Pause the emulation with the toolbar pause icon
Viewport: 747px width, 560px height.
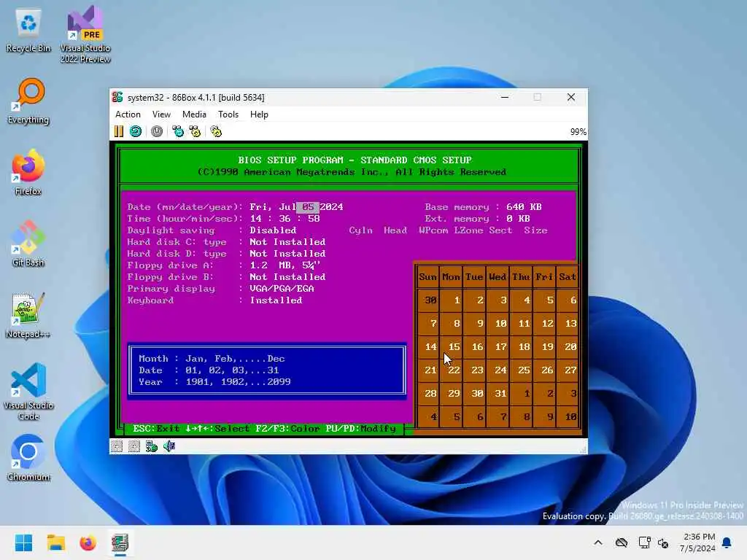(x=119, y=131)
